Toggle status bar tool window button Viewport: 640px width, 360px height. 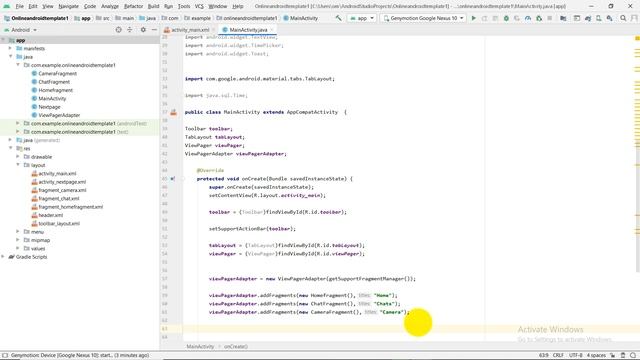click(5, 356)
